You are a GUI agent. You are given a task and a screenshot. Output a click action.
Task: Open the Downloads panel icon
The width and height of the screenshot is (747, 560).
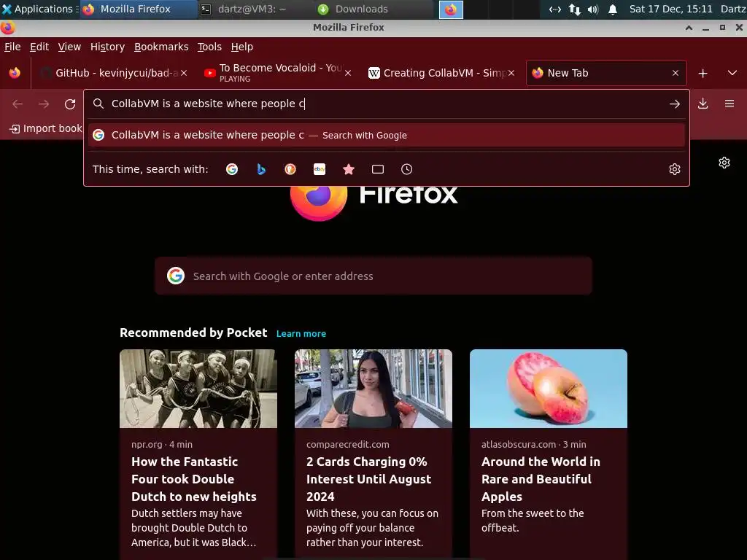tap(703, 104)
